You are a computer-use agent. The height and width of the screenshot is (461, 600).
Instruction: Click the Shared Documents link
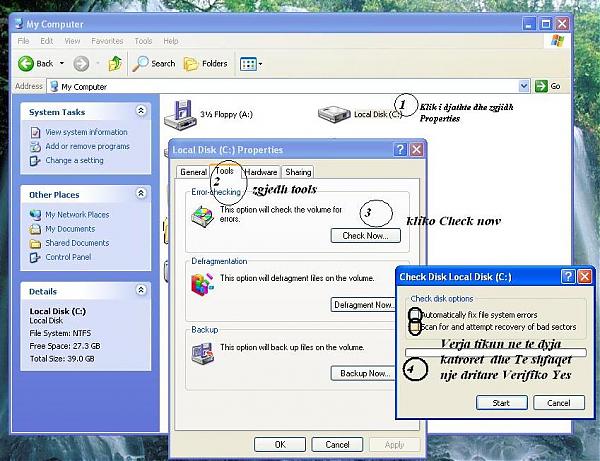tap(77, 243)
